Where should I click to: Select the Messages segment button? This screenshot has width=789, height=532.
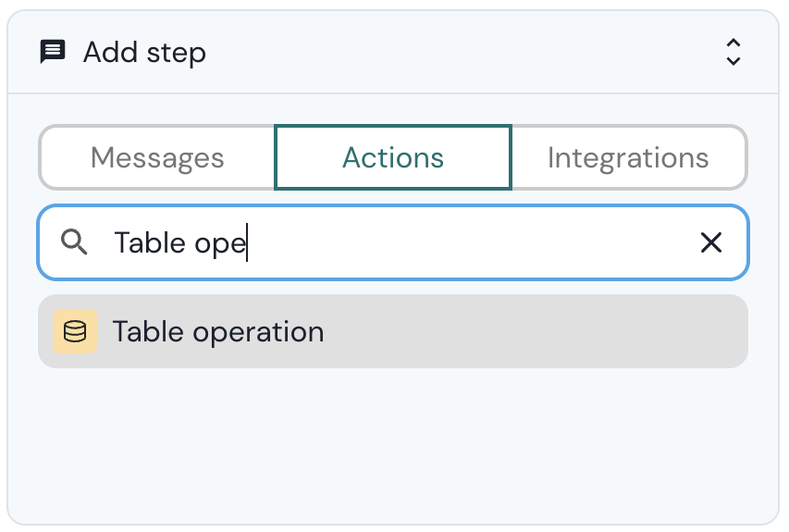tap(157, 157)
